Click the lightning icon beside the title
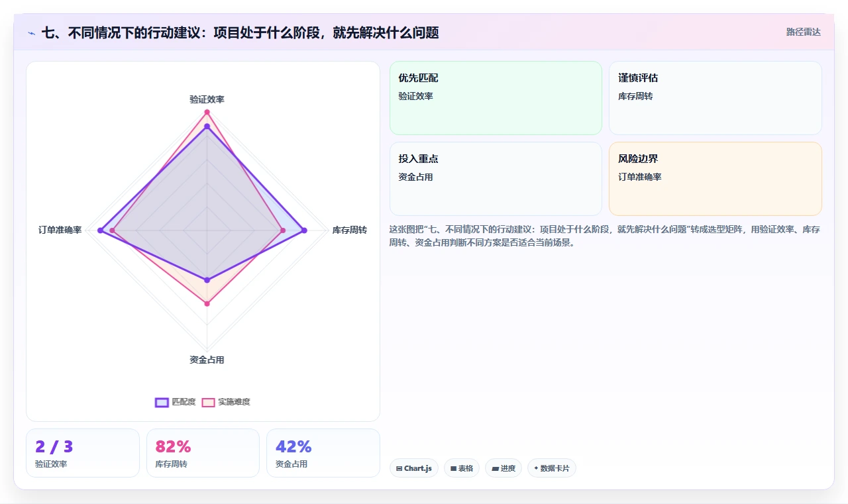This screenshot has height=504, width=848. (x=32, y=33)
